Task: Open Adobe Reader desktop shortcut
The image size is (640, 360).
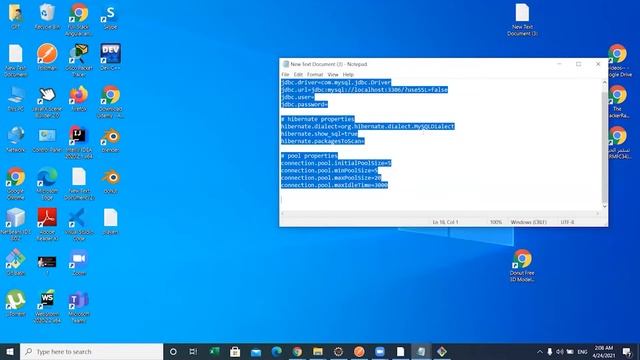Action: 47,224
